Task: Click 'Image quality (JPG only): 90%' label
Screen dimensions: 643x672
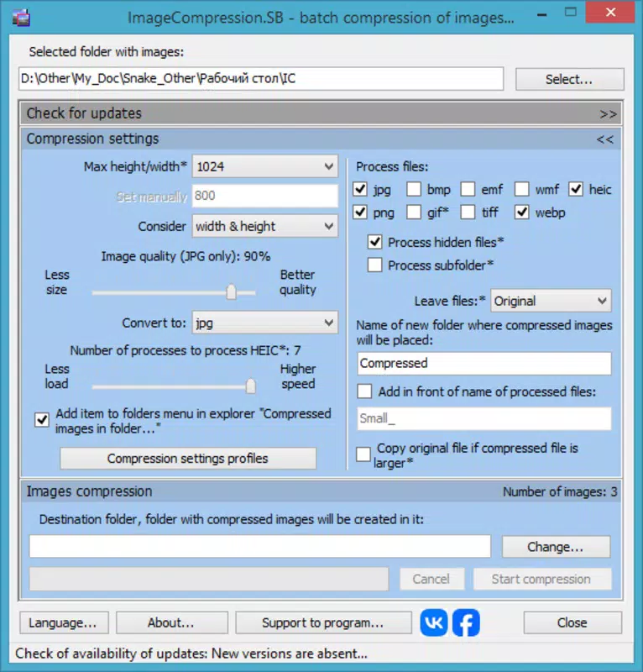Action: (x=186, y=256)
